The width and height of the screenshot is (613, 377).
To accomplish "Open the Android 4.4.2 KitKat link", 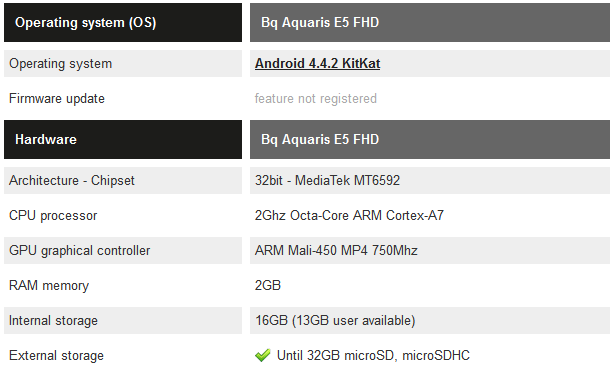I will click(x=317, y=63).
